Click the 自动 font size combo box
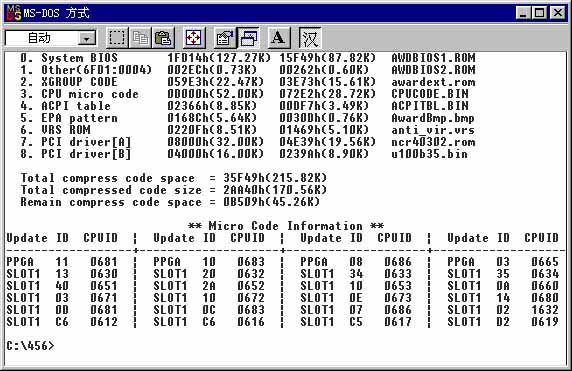Viewport: 572px width, 371px height. click(x=51, y=38)
